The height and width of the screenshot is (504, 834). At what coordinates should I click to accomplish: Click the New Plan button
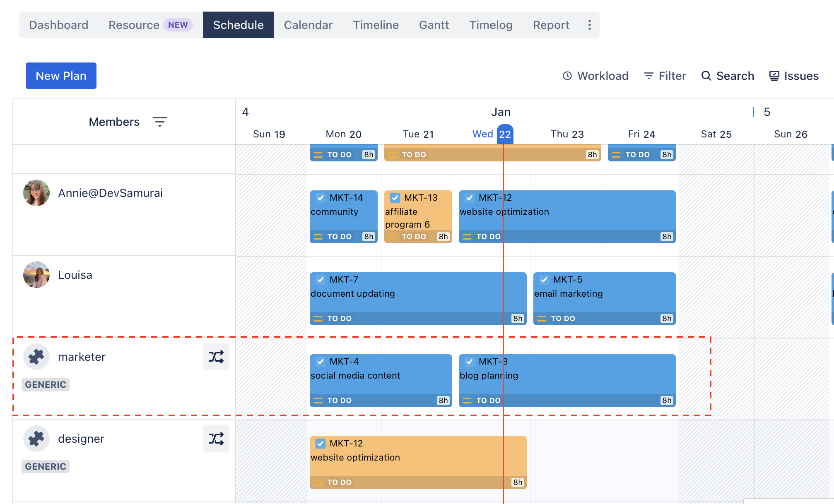(60, 76)
